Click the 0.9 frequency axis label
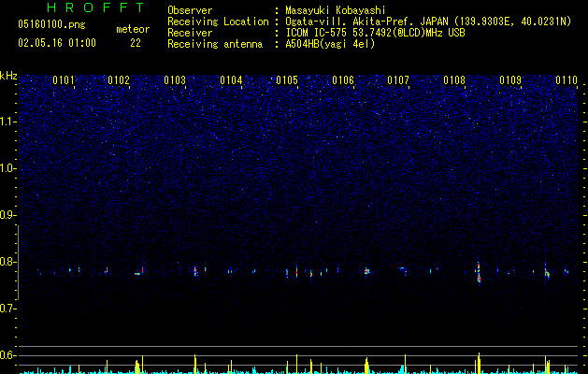This screenshot has height=374, width=588. click(8, 215)
